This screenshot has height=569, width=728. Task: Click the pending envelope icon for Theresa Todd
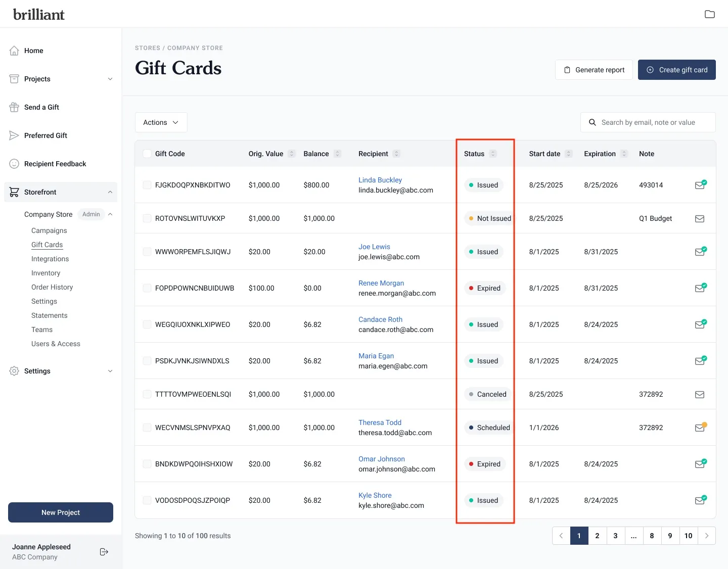(x=700, y=428)
